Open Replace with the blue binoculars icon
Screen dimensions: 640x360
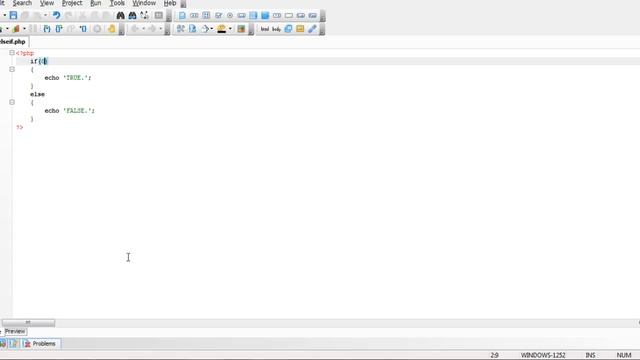pyautogui.click(x=132, y=16)
